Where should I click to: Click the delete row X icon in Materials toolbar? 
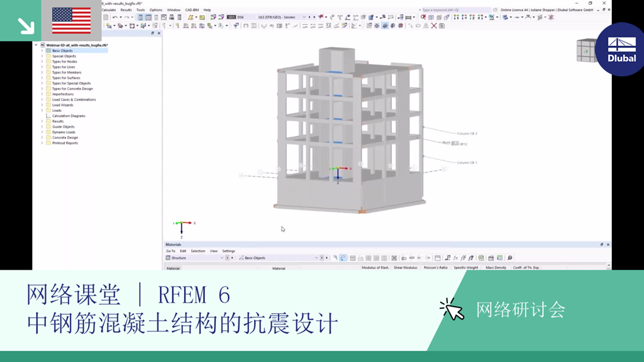click(394, 258)
